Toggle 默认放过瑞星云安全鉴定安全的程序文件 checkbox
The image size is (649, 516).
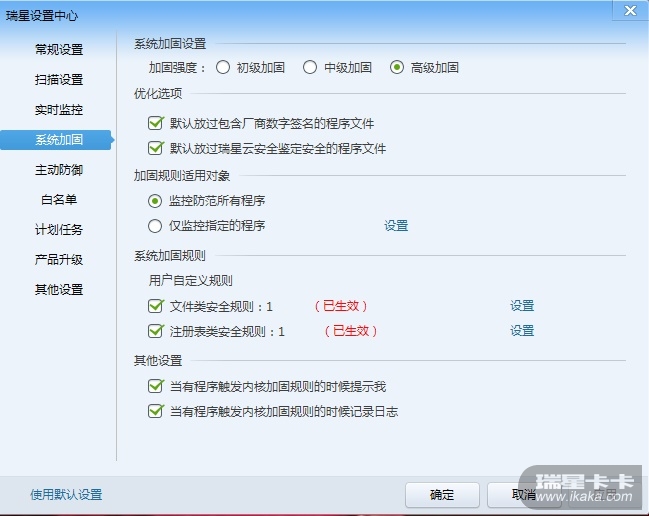(x=156, y=148)
